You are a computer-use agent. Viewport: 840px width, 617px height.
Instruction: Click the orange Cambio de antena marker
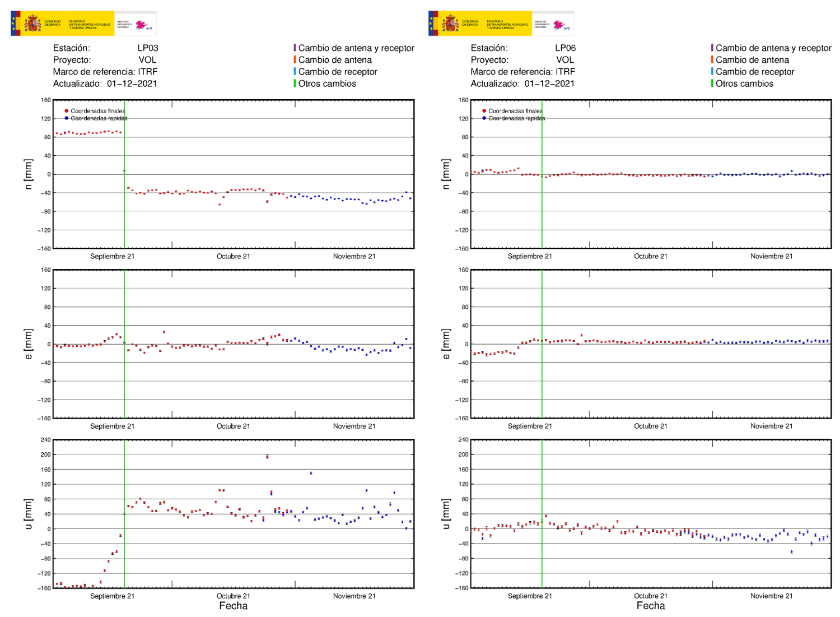click(x=295, y=59)
